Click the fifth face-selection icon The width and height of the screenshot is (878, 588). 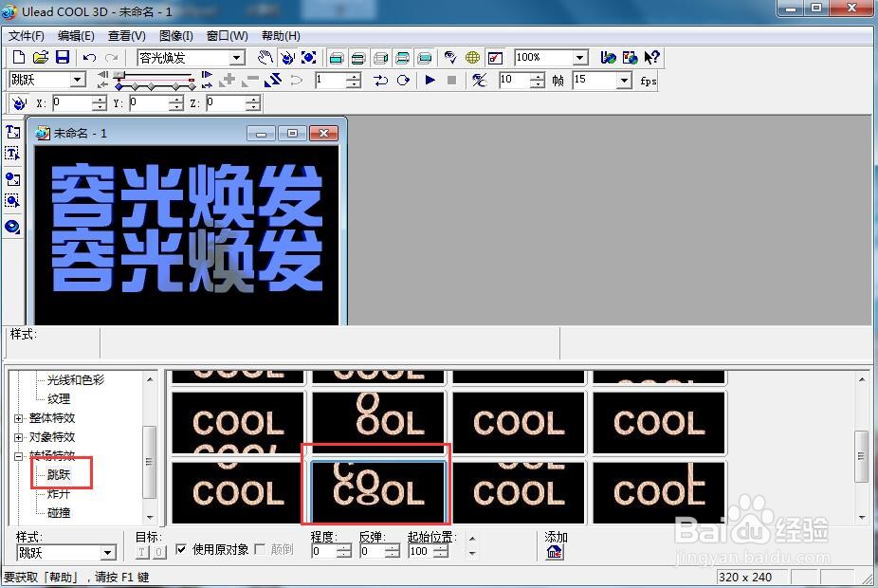[425, 58]
